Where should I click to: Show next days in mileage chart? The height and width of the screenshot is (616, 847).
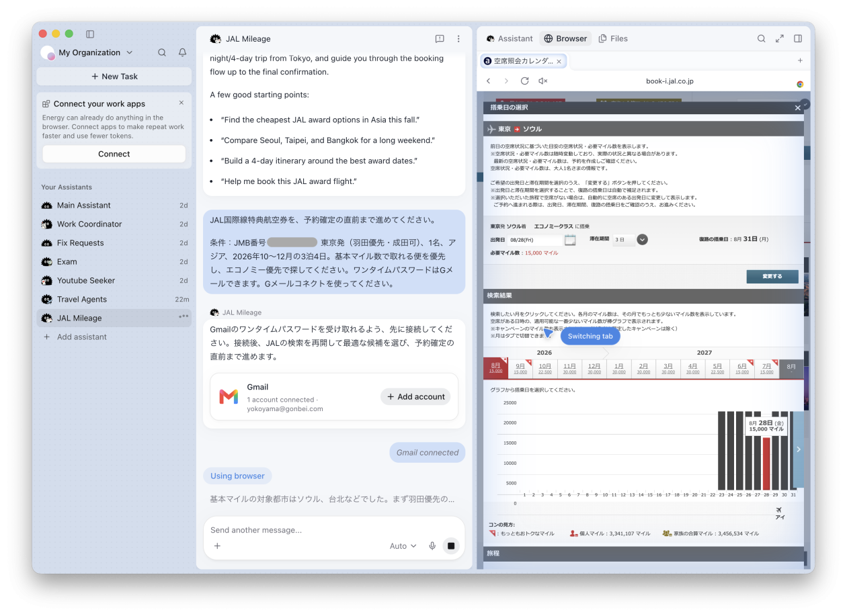click(799, 449)
